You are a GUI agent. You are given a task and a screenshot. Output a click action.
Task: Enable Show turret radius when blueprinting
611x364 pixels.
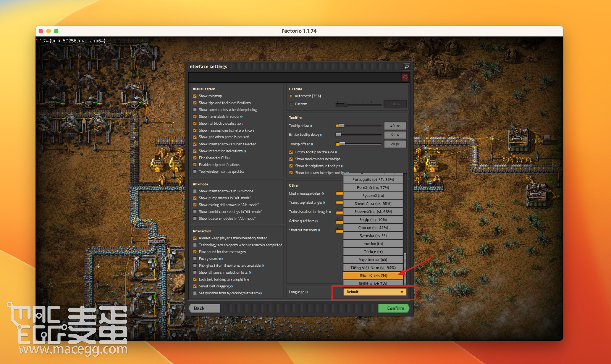[x=195, y=110]
